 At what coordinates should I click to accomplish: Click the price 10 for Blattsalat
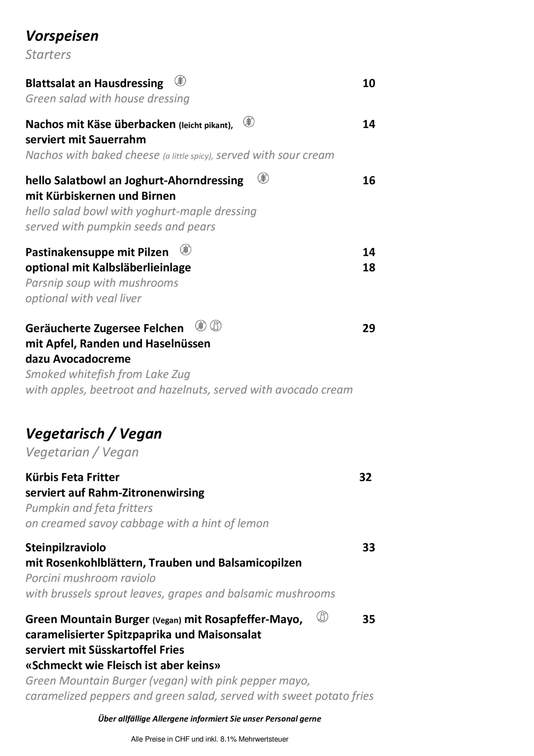[x=369, y=83]
